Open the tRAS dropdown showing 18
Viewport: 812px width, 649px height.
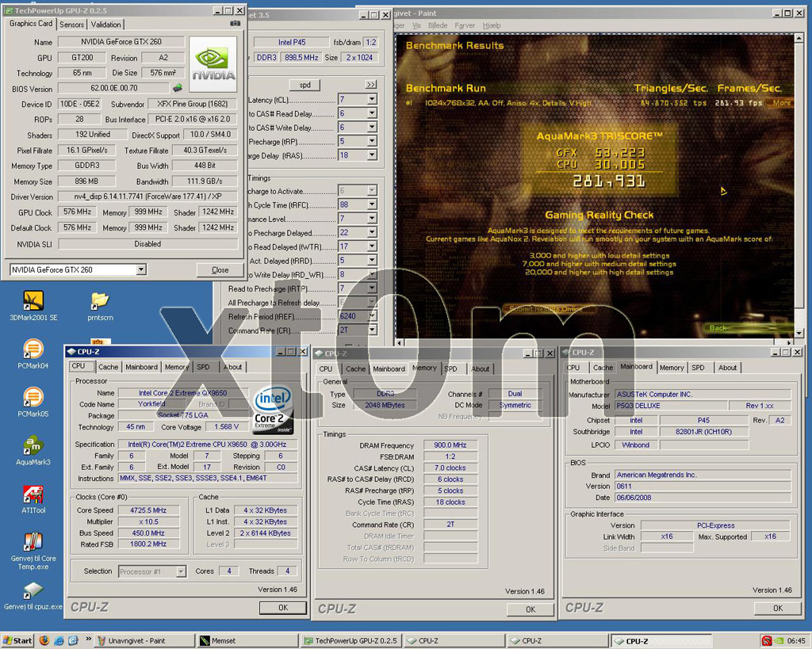click(x=372, y=155)
